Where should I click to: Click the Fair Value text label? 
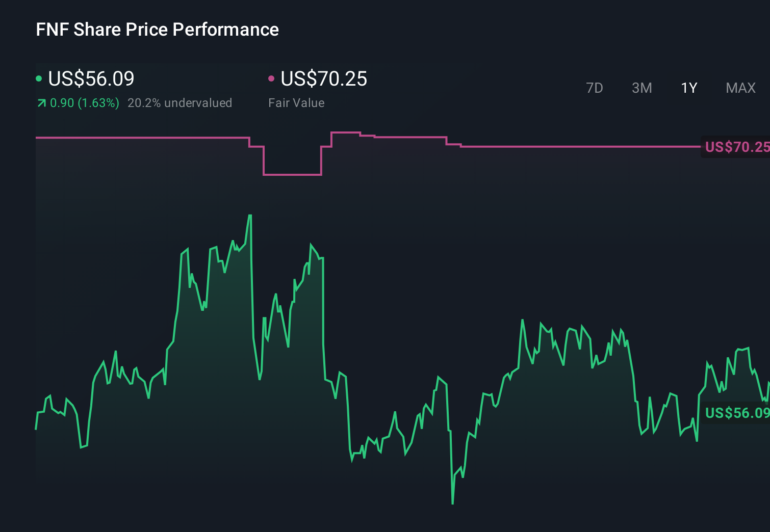[296, 102]
